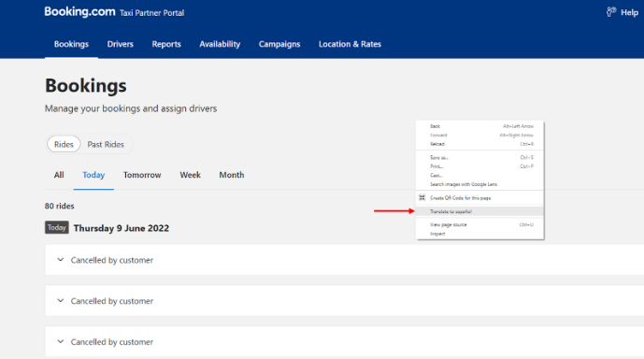Filter rides by Month

(x=232, y=175)
